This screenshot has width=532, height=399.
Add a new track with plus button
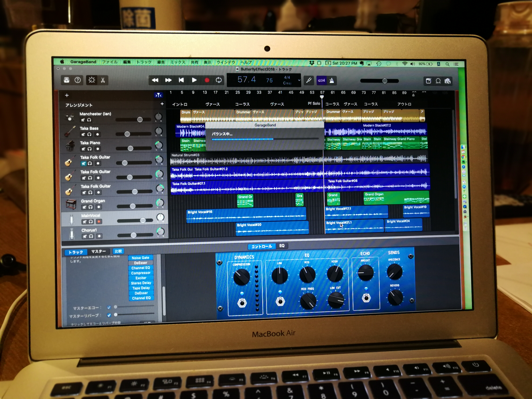[67, 95]
